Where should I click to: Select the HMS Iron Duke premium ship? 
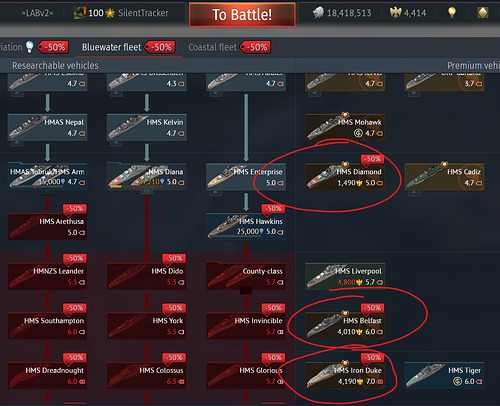click(345, 375)
